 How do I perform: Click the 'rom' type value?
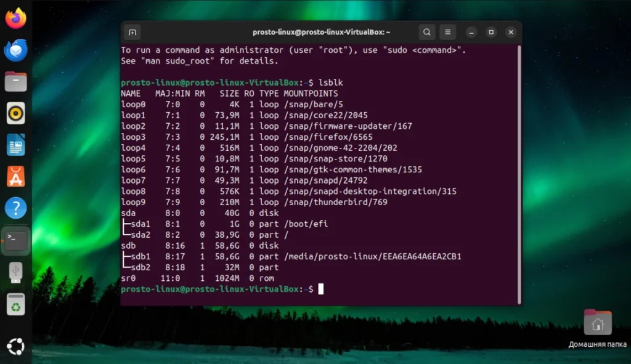pyautogui.click(x=266, y=278)
